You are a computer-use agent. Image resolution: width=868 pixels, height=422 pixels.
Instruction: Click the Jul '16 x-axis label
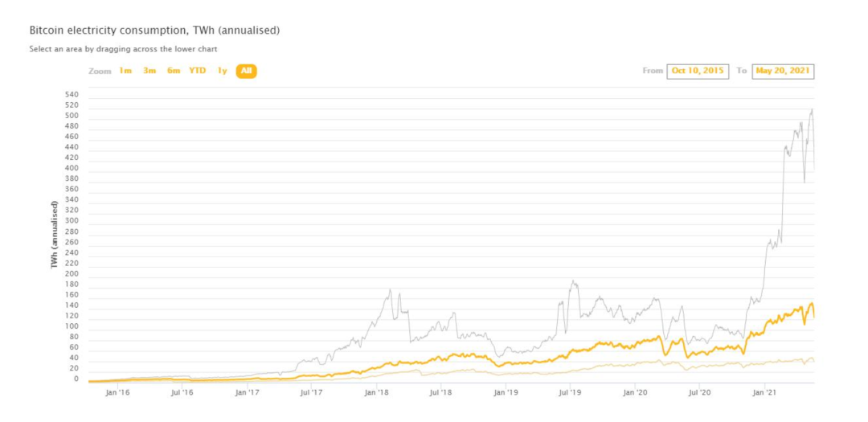tap(182, 392)
